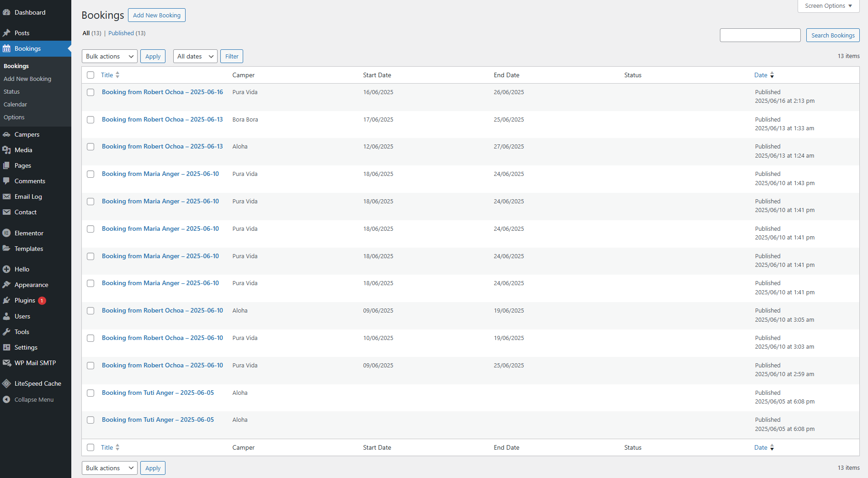Screen dimensions: 868x478
Task: Click the LiteSpeed Cache diamond icon
Action: (6, 383)
